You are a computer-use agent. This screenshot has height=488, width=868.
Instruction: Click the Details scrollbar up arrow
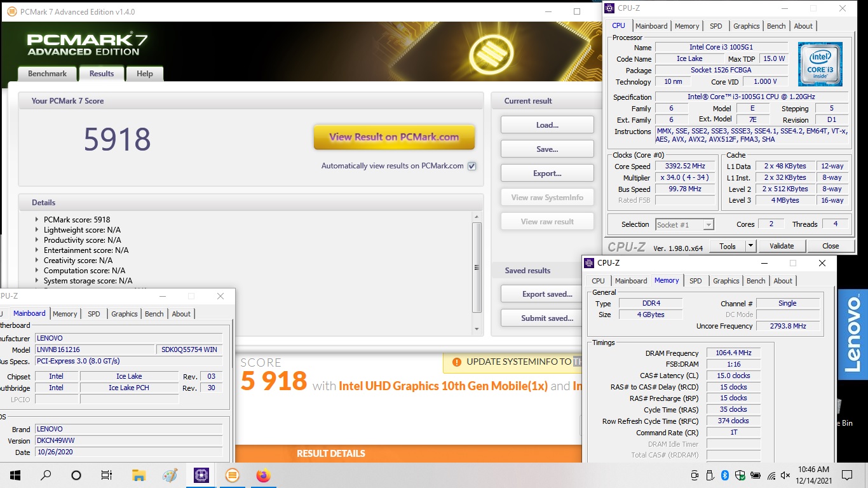tap(477, 218)
